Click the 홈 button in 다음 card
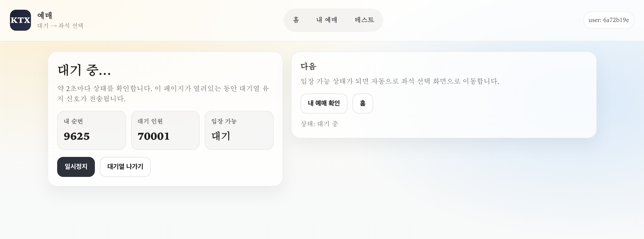Screen dimensions: 644x239 362,103
